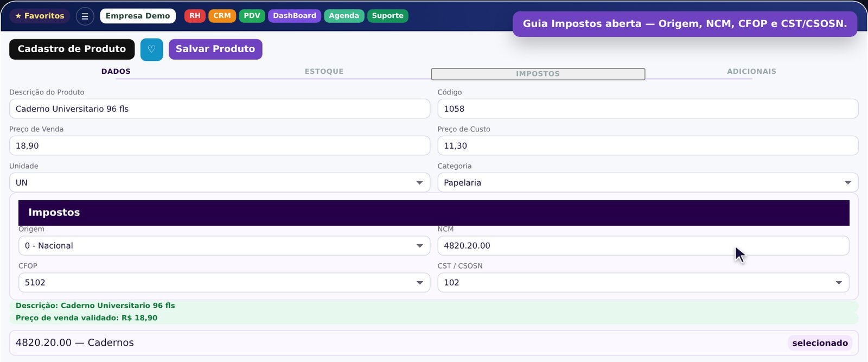This screenshot has height=362, width=868.
Task: Click the Preço de Venda field
Action: pos(220,145)
